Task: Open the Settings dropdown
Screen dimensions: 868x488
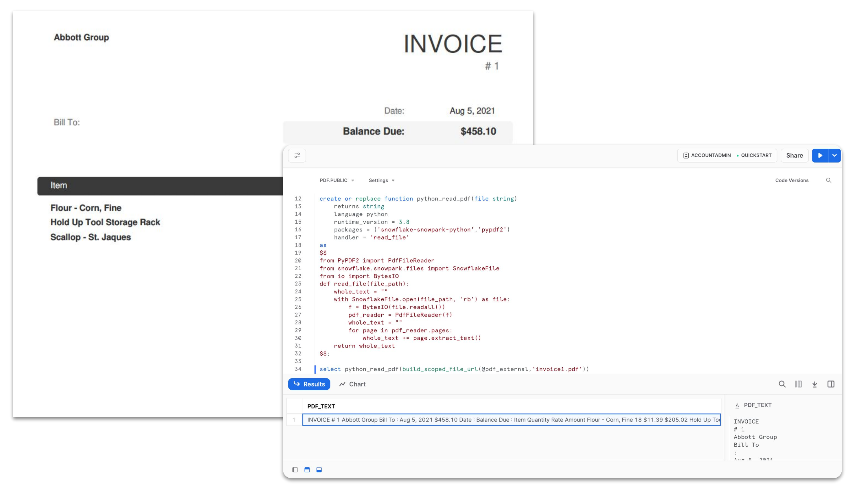Action: tap(381, 180)
